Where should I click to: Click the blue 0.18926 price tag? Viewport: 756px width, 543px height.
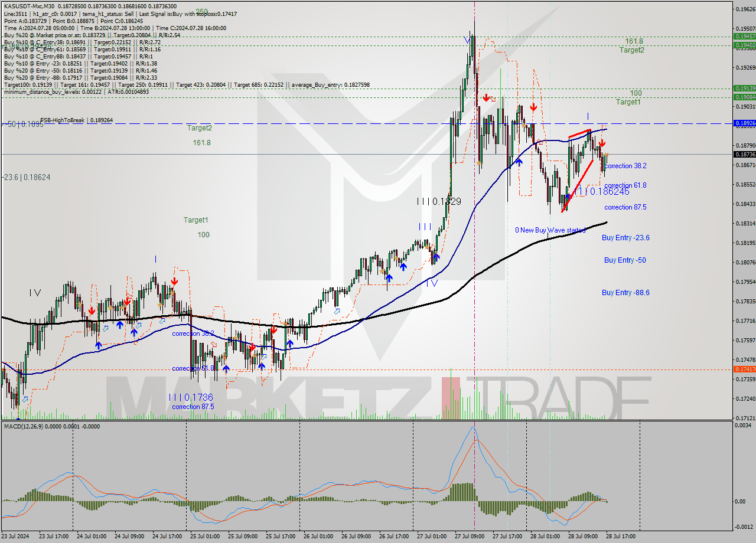point(744,123)
